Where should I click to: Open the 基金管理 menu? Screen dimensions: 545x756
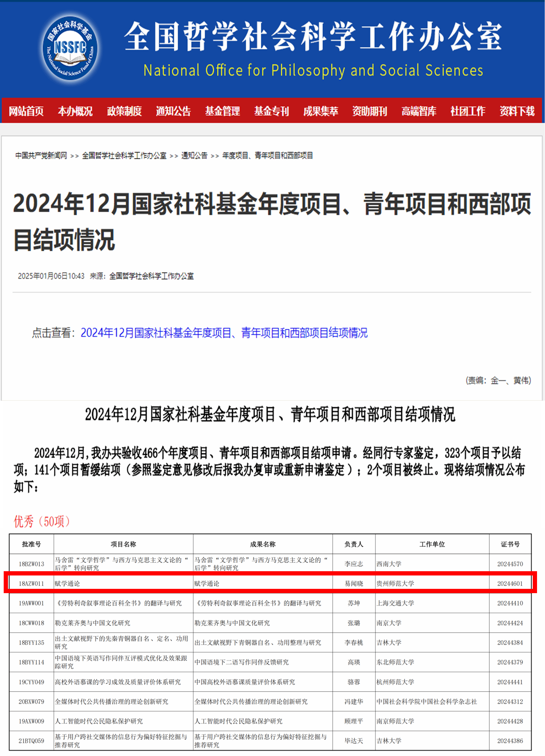click(x=222, y=111)
